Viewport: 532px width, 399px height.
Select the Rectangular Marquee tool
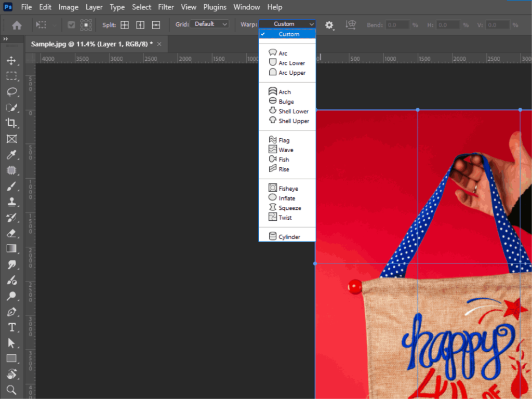(x=11, y=76)
